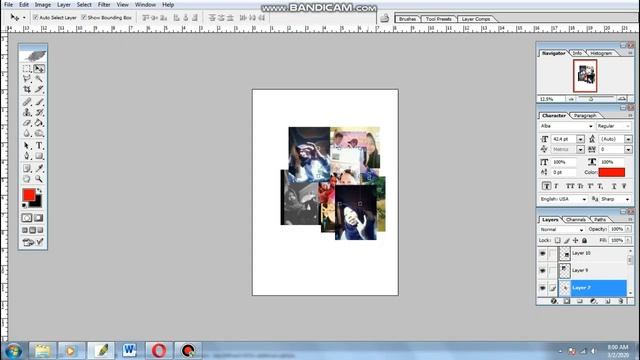This screenshot has width=640, height=360.
Task: Select the Eyedropper tool
Action: (39, 168)
